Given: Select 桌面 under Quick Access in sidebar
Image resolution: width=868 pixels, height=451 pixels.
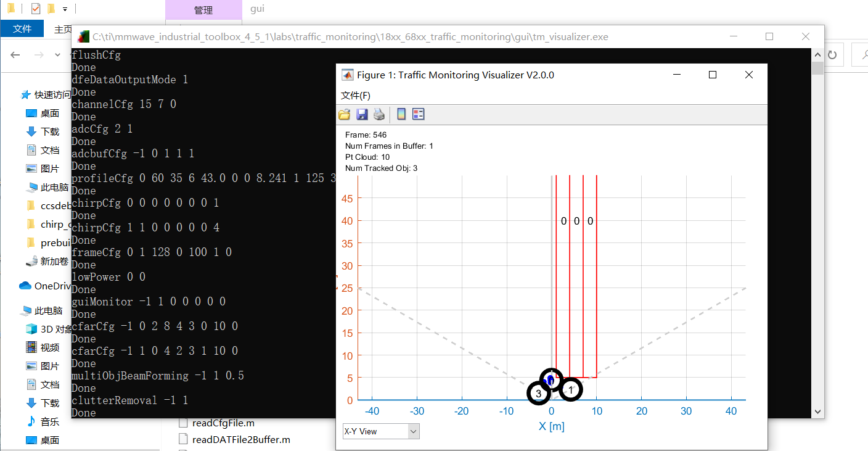Looking at the screenshot, I should tap(43, 113).
